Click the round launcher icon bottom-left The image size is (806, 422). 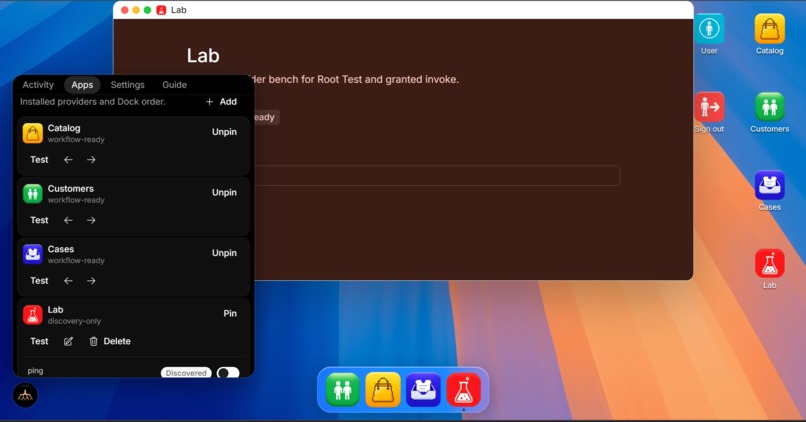25,395
